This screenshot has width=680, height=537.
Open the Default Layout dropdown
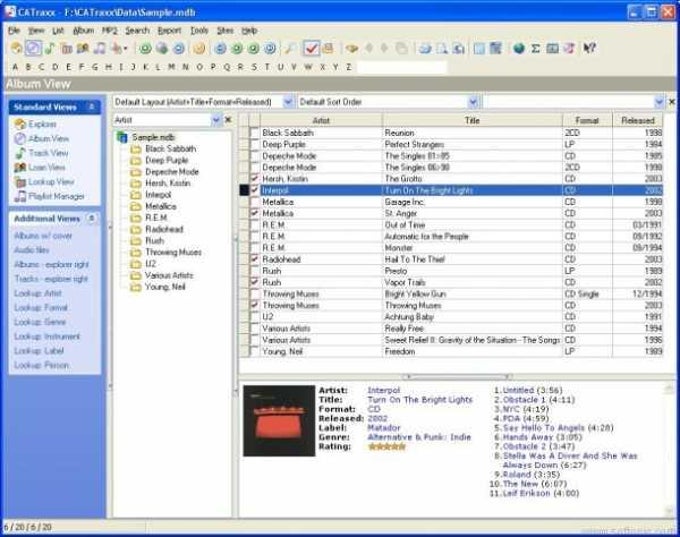(x=288, y=102)
